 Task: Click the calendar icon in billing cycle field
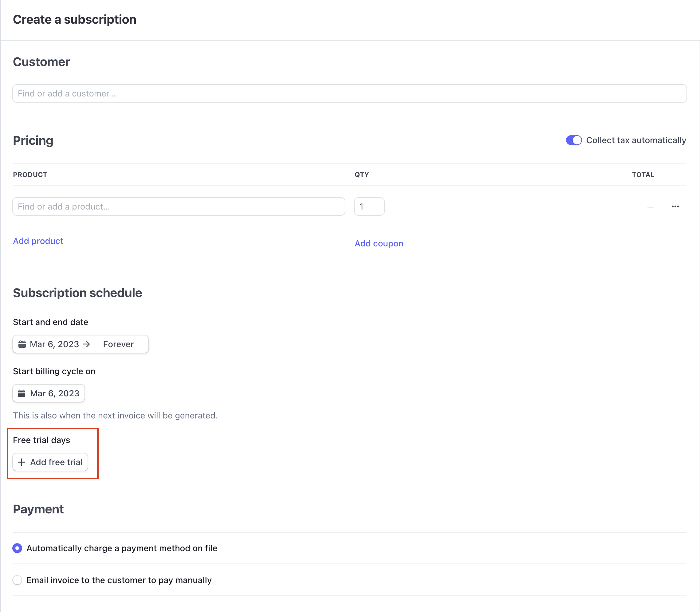[22, 394]
